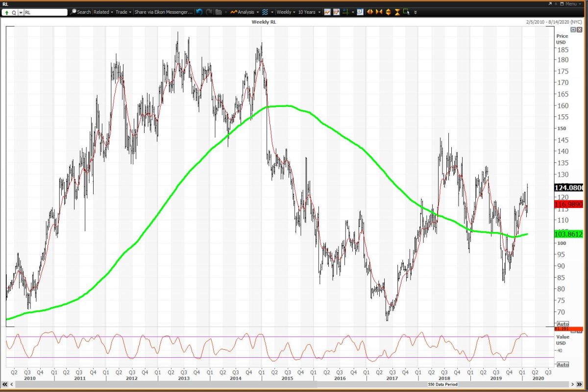The image size is (588, 392).
Task: Click the undo arrow icon
Action: (x=199, y=12)
